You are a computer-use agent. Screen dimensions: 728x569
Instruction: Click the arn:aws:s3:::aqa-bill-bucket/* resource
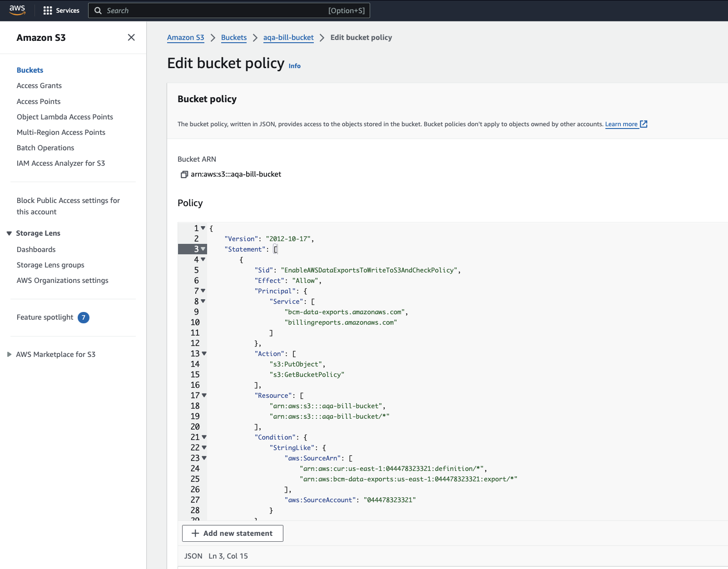tap(330, 416)
